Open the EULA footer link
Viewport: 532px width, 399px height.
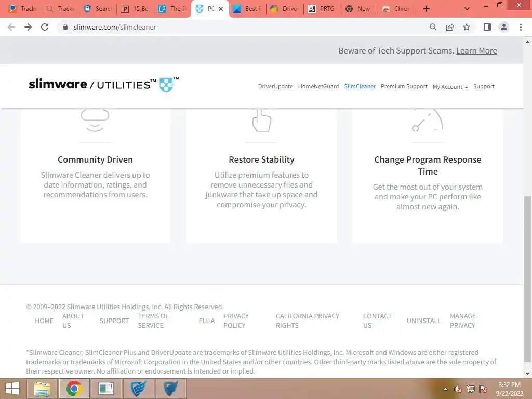tap(207, 321)
